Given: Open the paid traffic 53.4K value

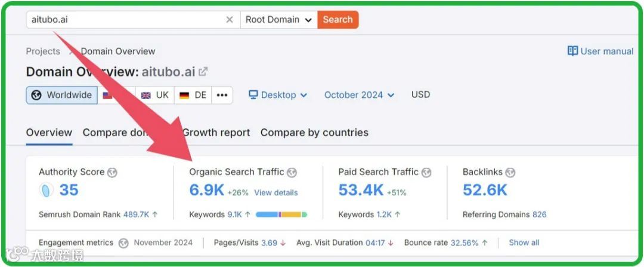Looking at the screenshot, I should (361, 190).
